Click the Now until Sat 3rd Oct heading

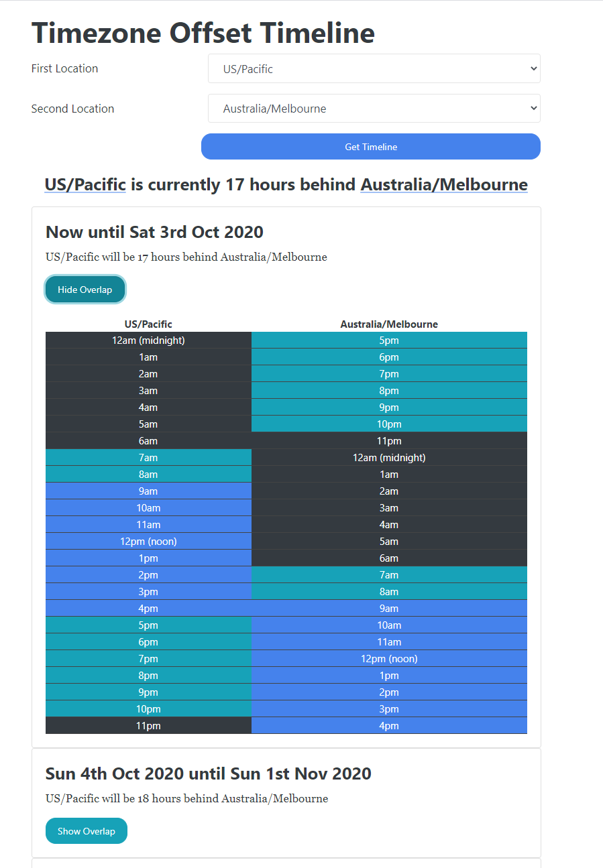coord(154,233)
